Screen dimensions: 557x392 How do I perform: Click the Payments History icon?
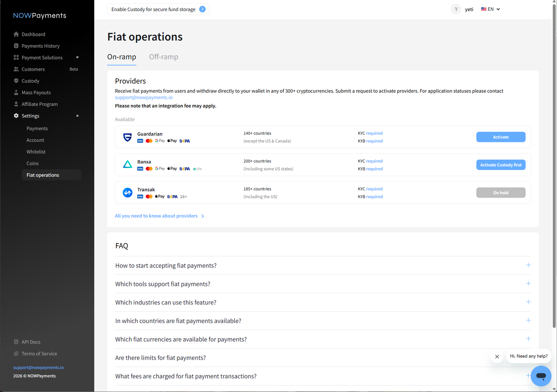[16, 46]
